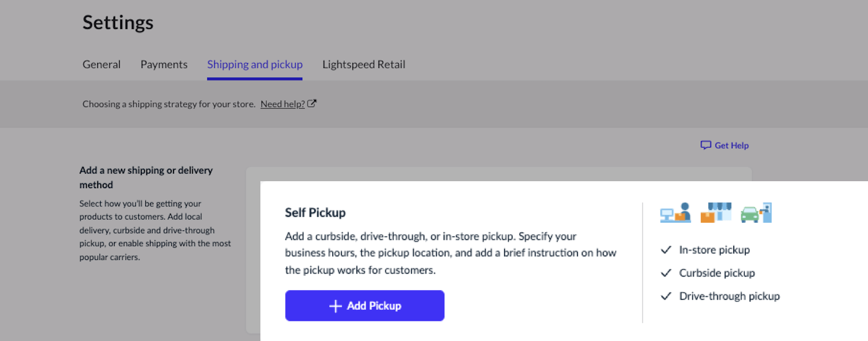Click the Get Help link
868x341 pixels.
731,145
